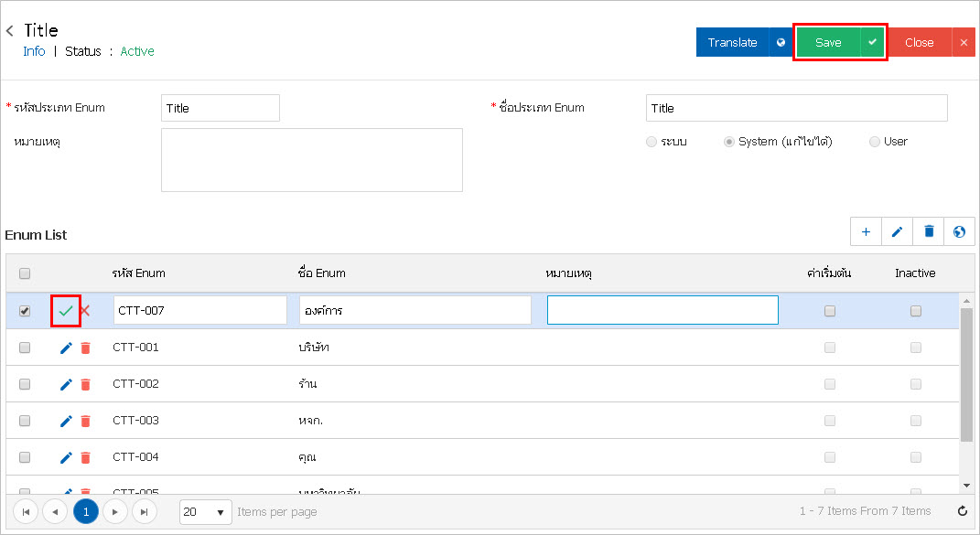Go to the last page of the list

click(x=145, y=512)
